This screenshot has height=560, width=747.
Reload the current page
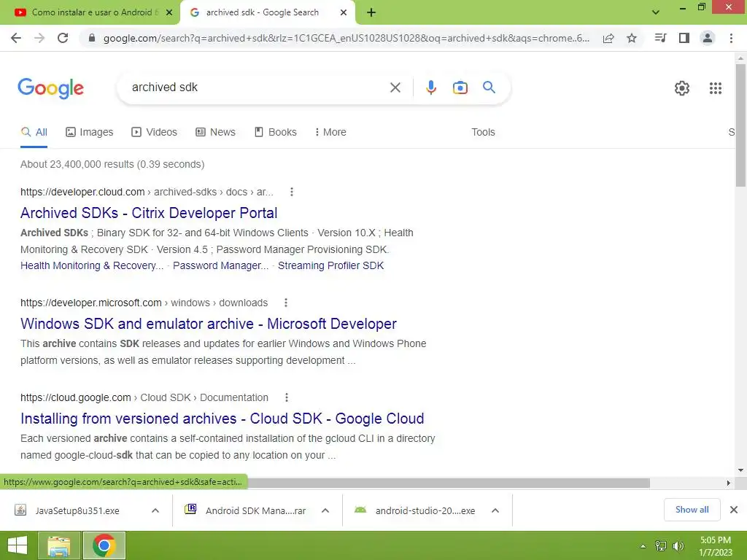click(63, 38)
